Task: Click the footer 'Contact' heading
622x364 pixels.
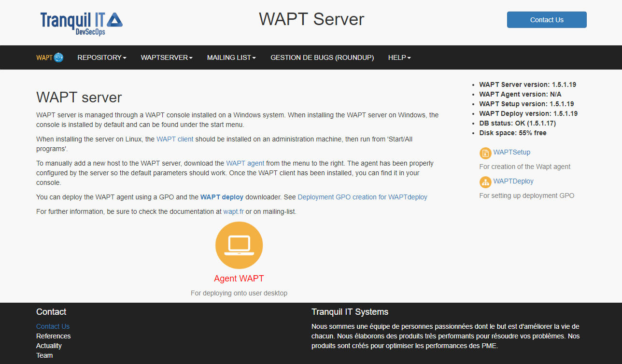Action: [x=51, y=312]
